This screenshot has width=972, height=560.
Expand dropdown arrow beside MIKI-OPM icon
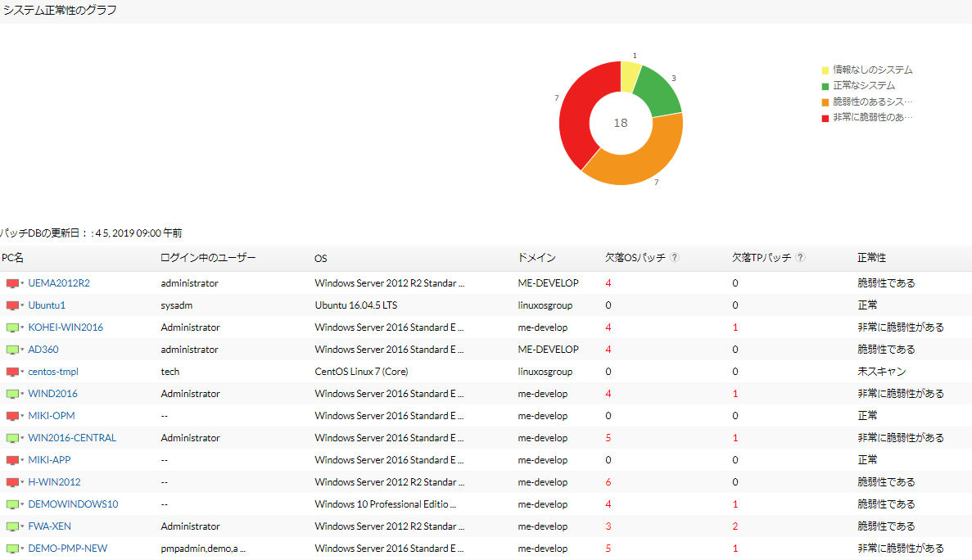click(23, 417)
